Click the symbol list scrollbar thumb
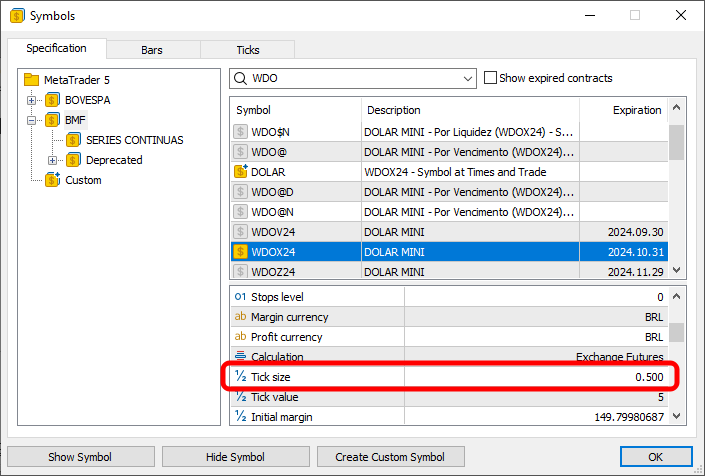The width and height of the screenshot is (705, 476). tap(676, 142)
